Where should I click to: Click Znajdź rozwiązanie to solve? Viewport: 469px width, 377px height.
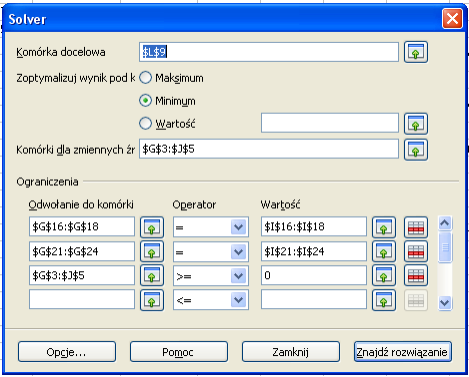(403, 352)
